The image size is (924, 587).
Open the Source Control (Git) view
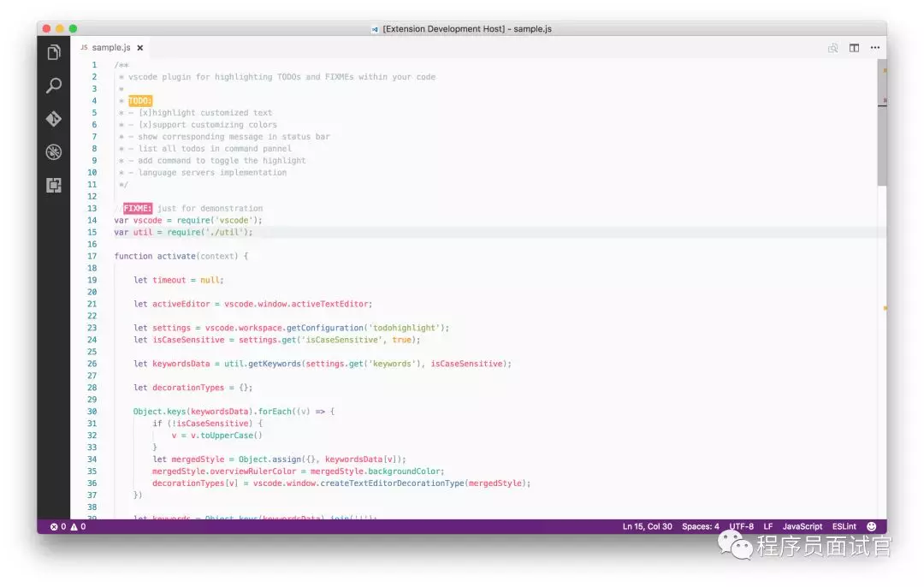pos(54,119)
